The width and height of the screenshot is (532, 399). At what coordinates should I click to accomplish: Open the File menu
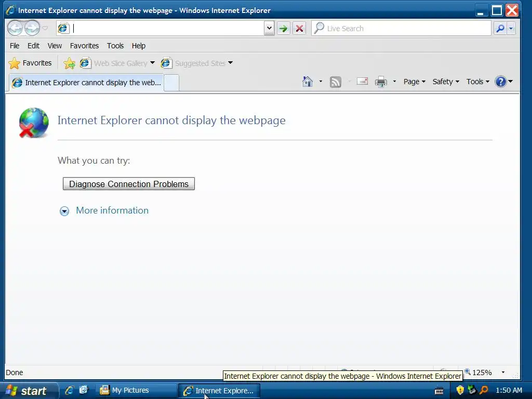pos(15,46)
